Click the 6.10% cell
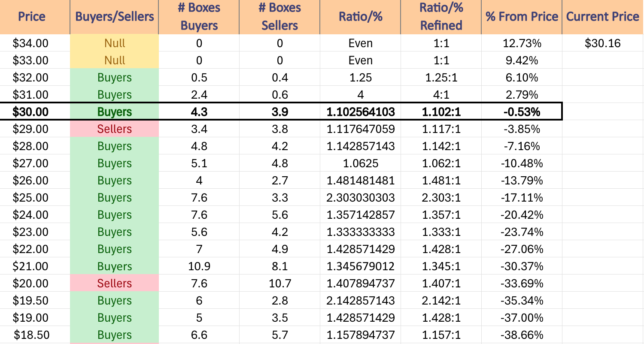644x344 pixels. (x=522, y=77)
